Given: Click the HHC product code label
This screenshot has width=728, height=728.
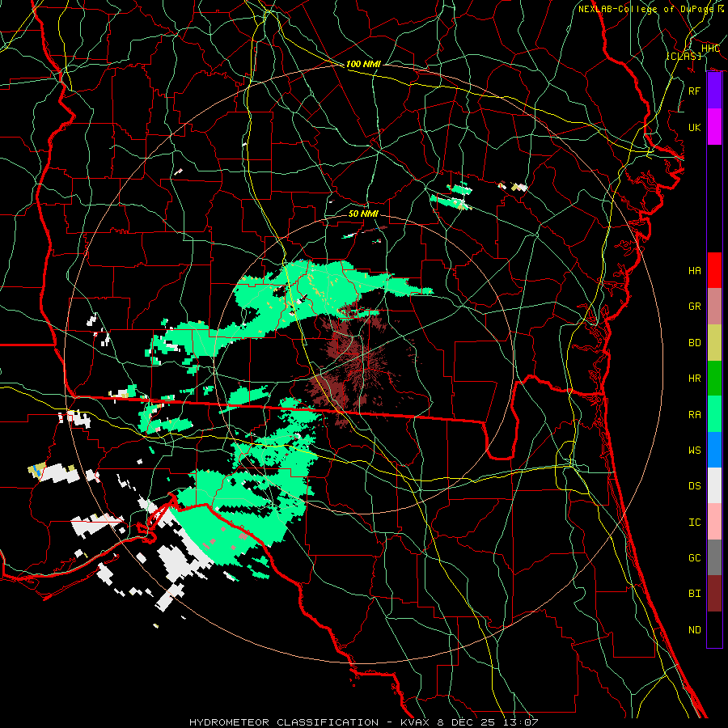Looking at the screenshot, I should [710, 49].
